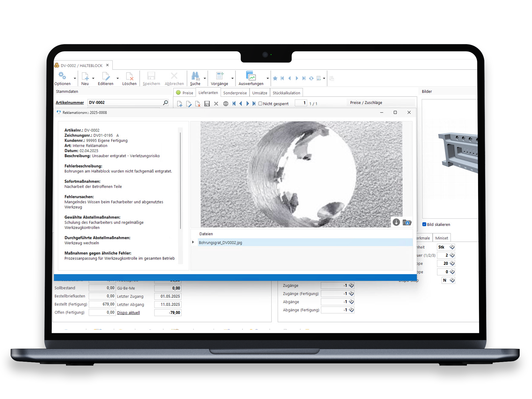
Task: Open the Dispo aktuell link
Action: (128, 312)
